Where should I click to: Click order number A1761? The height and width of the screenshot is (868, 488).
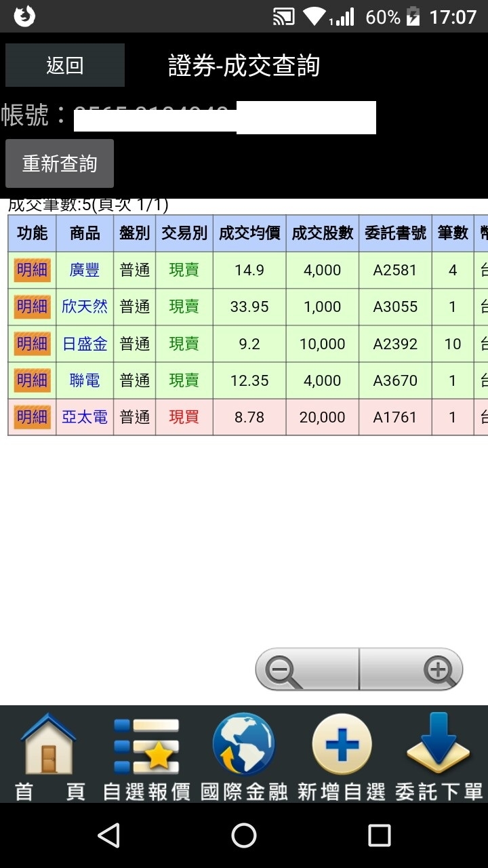coord(395,416)
